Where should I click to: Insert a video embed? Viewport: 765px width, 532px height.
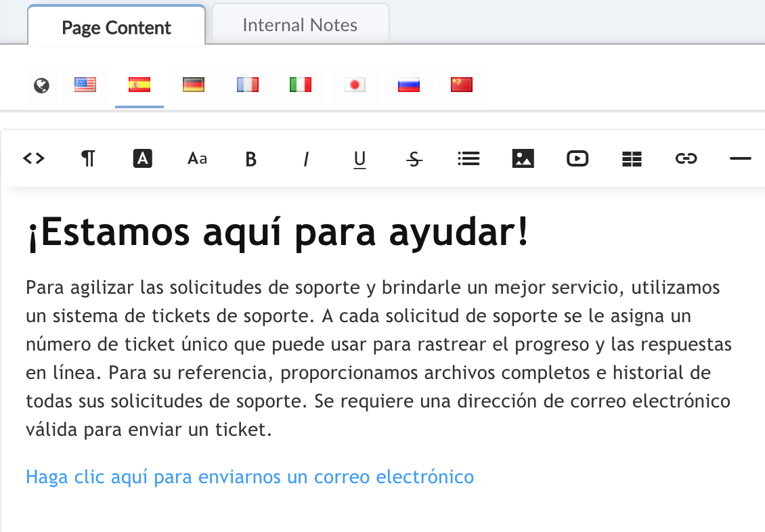click(x=577, y=158)
